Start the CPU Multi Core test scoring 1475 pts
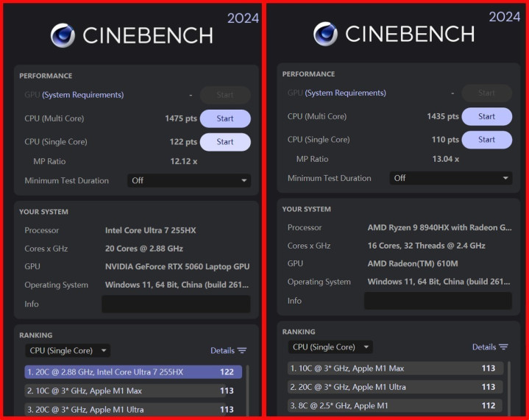This screenshot has height=420, width=529. pyautogui.click(x=225, y=118)
